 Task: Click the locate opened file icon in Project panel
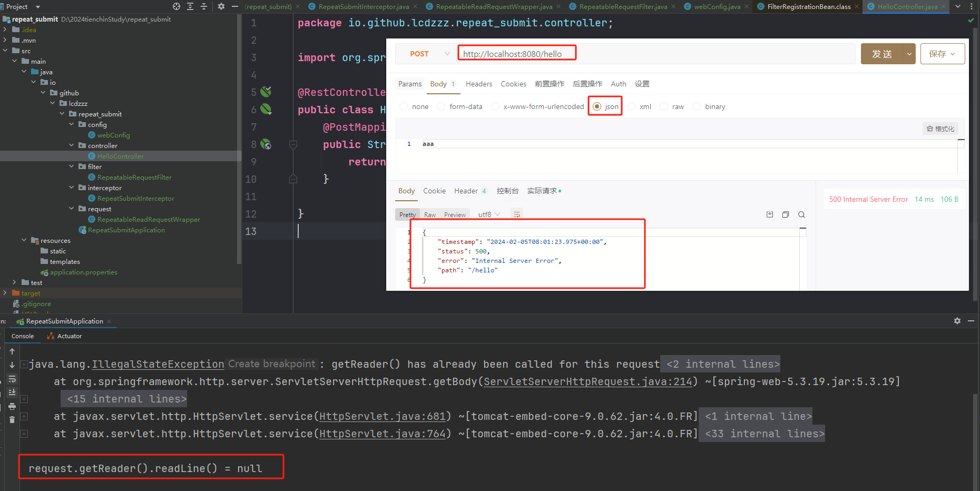coord(177,6)
